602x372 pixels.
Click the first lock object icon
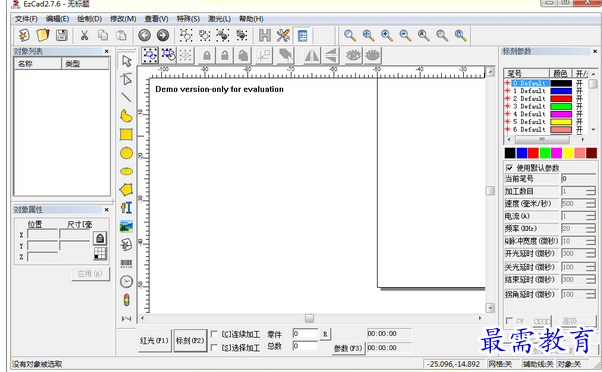coord(207,56)
